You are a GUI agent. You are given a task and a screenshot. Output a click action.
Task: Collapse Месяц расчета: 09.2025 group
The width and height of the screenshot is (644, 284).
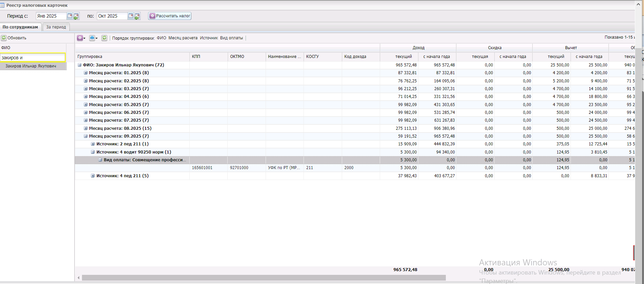click(x=86, y=136)
